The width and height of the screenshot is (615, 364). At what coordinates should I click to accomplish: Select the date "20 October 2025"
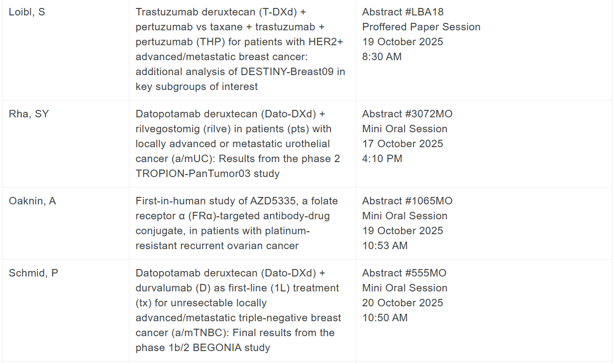point(403,303)
